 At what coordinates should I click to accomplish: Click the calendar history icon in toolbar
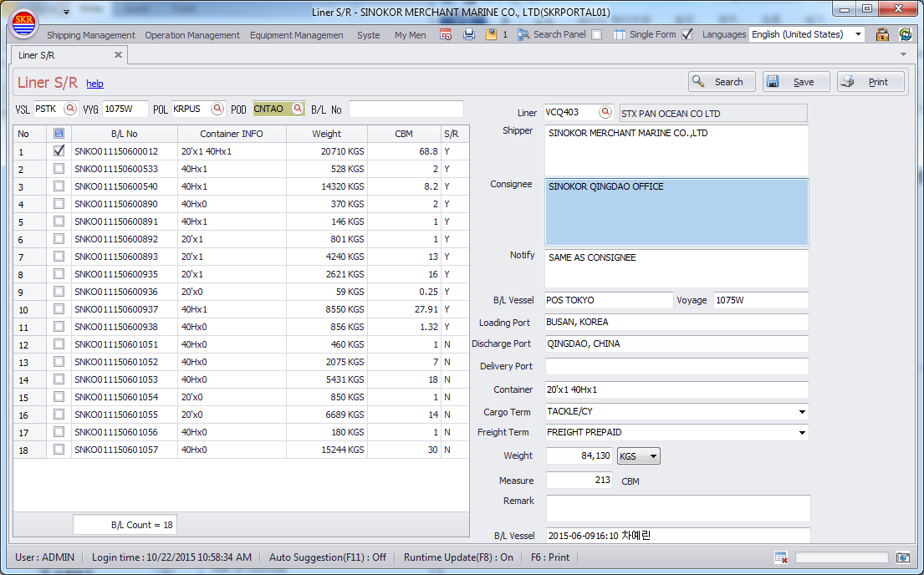(446, 35)
